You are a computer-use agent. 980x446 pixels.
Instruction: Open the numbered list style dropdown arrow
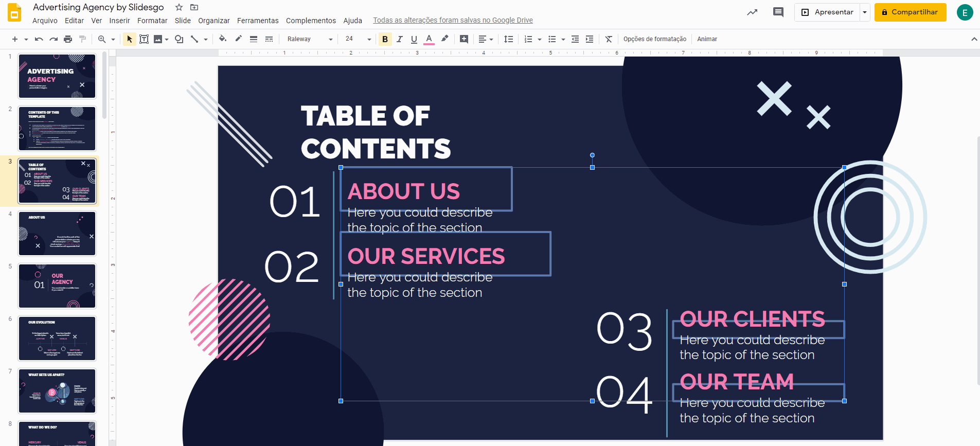(540, 39)
